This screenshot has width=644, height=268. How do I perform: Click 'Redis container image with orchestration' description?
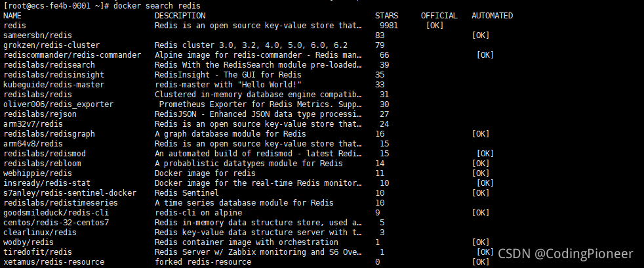[247, 242]
